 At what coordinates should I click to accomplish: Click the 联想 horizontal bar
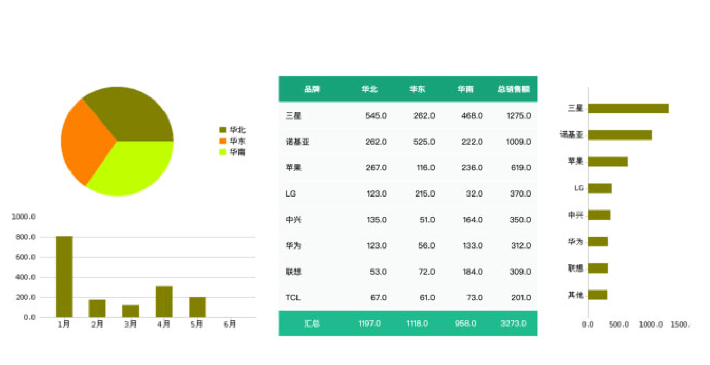click(598, 268)
